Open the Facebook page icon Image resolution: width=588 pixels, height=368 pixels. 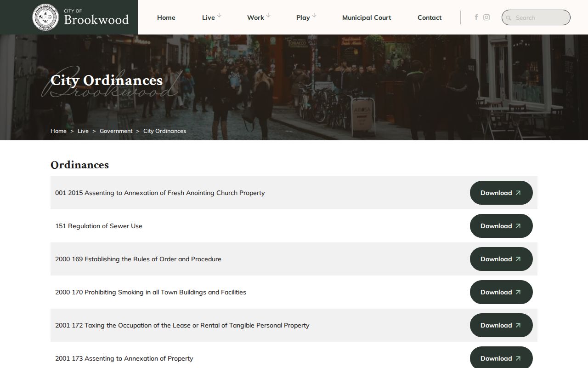tap(476, 17)
